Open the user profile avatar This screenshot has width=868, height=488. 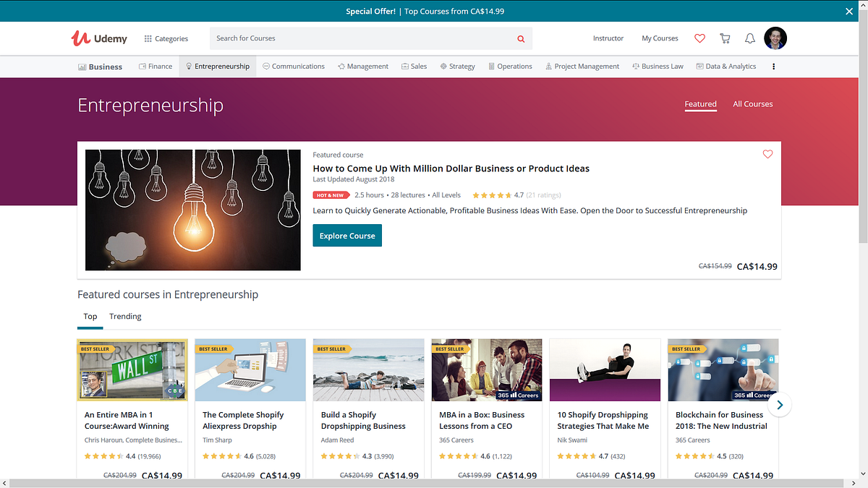click(775, 38)
